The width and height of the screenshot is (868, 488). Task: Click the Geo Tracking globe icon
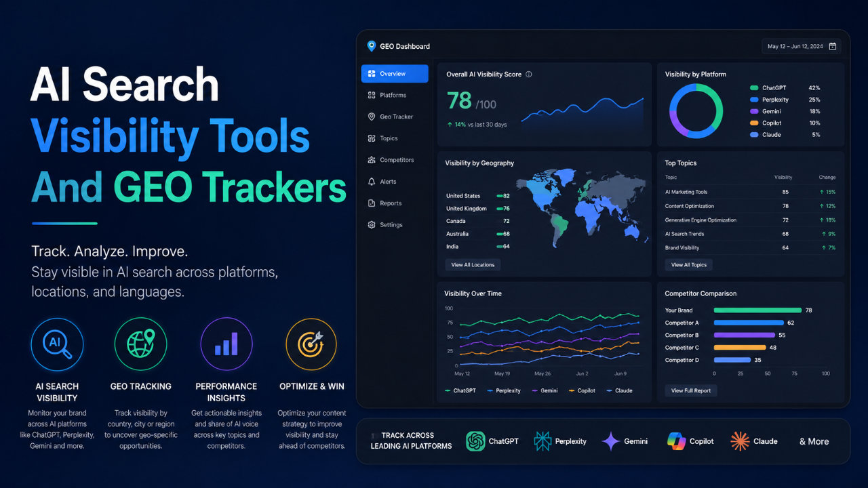tap(140, 344)
